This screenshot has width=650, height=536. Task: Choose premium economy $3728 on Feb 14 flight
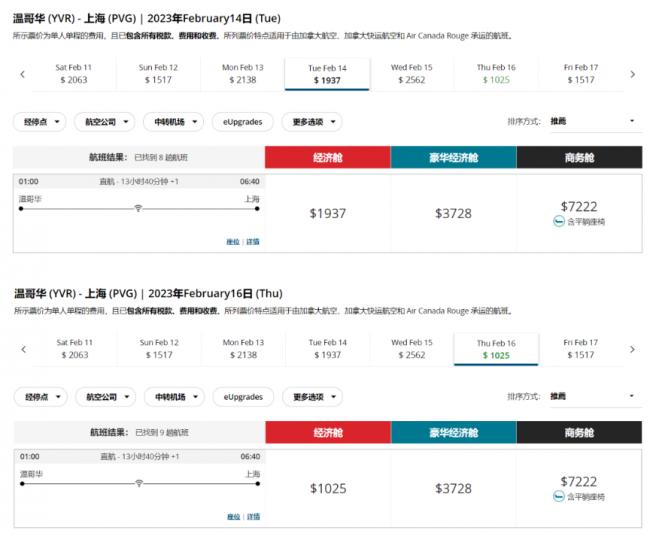(454, 213)
